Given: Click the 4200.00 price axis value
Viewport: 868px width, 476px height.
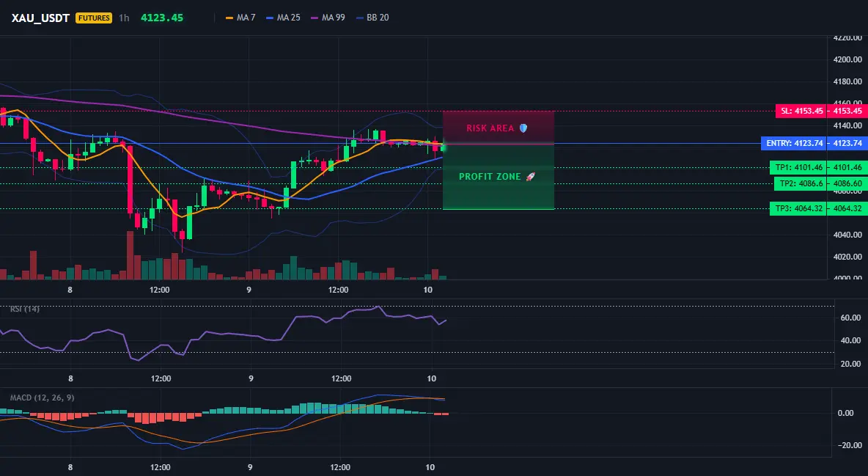Looking at the screenshot, I should 847,59.
